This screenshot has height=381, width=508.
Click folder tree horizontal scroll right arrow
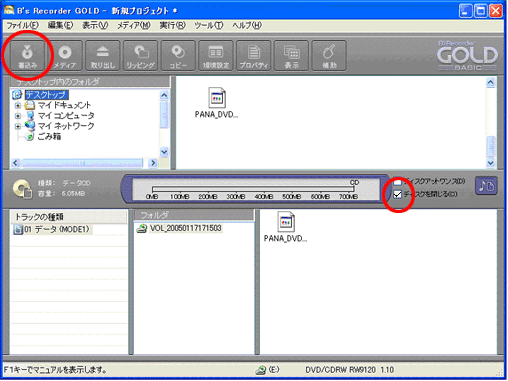153,163
